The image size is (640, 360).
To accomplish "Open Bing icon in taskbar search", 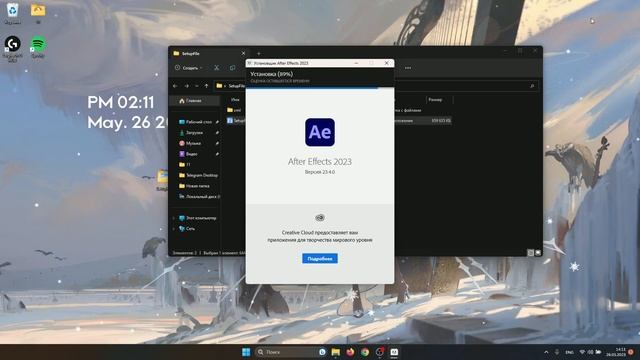I will coord(322,352).
